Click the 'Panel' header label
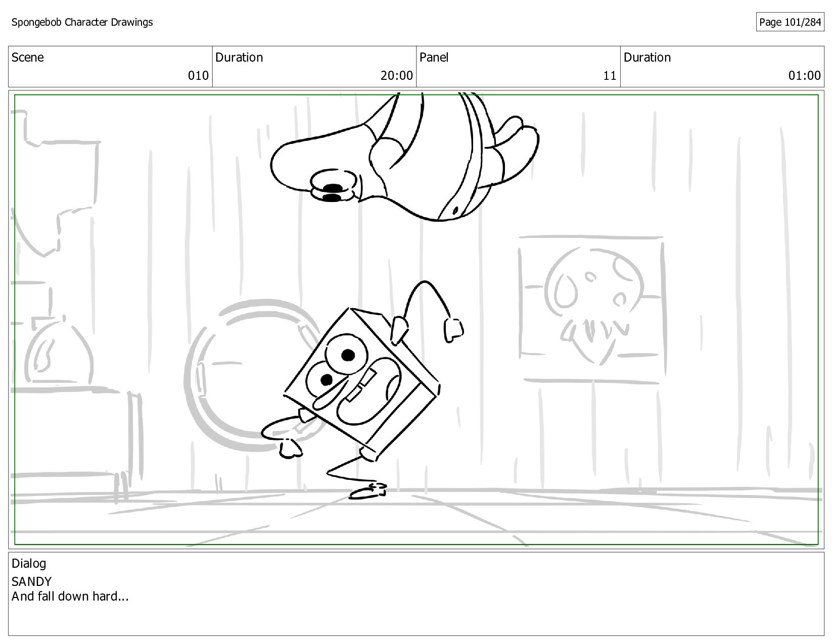 point(434,58)
